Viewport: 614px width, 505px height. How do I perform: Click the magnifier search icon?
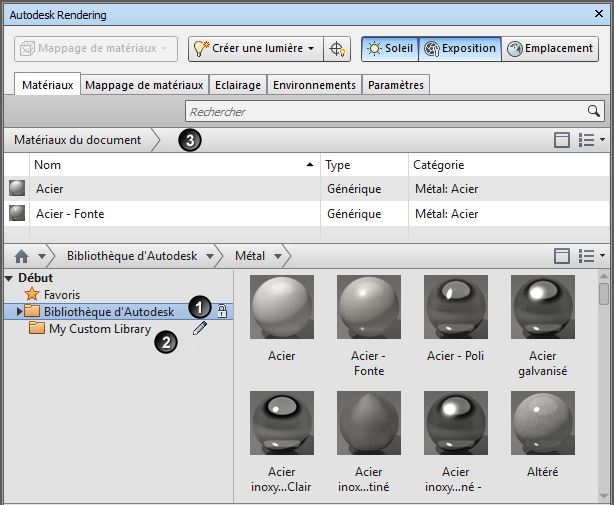point(594,111)
